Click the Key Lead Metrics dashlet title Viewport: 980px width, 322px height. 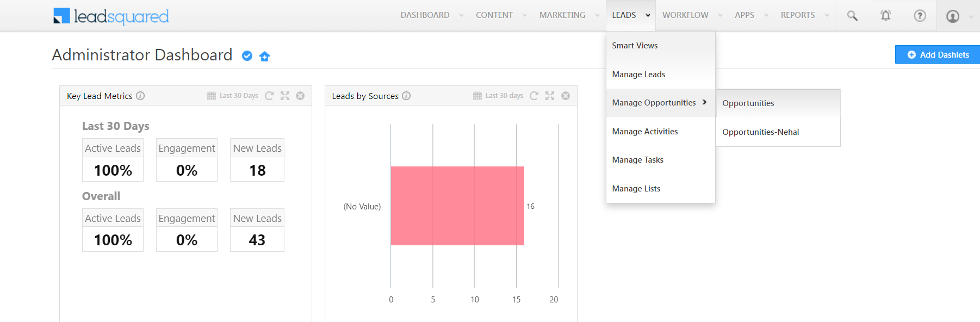tap(100, 96)
